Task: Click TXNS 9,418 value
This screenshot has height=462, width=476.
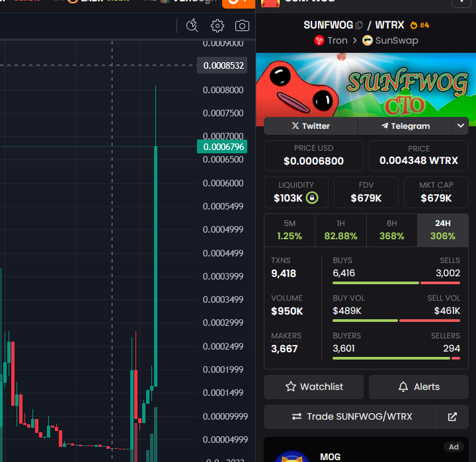Action: click(284, 274)
